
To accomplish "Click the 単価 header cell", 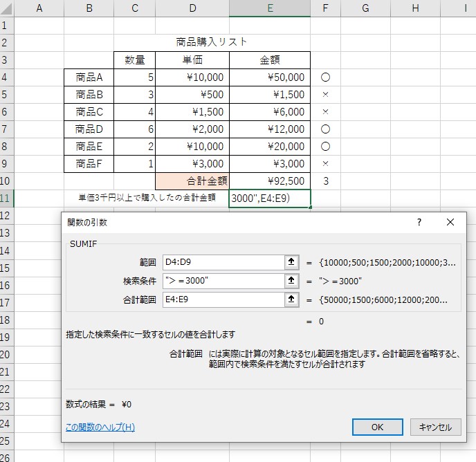I will [x=192, y=60].
